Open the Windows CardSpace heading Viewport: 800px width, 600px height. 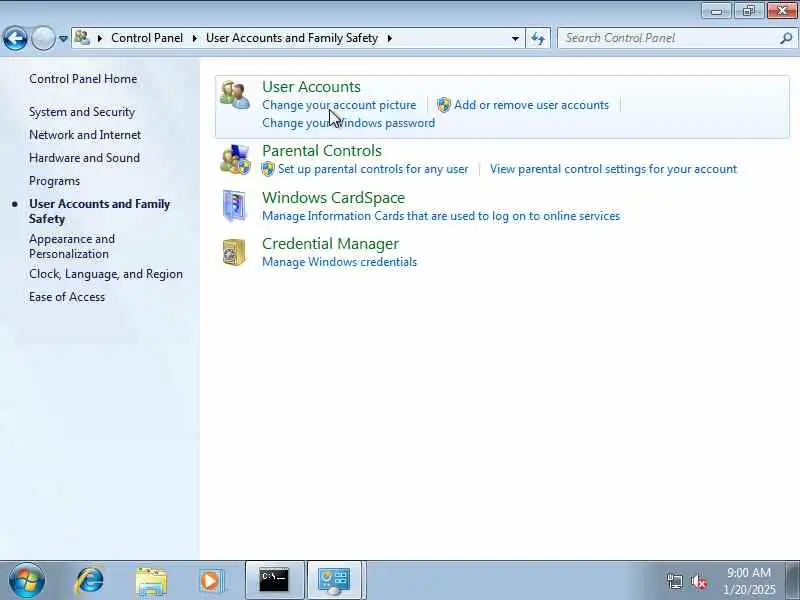tap(334, 198)
